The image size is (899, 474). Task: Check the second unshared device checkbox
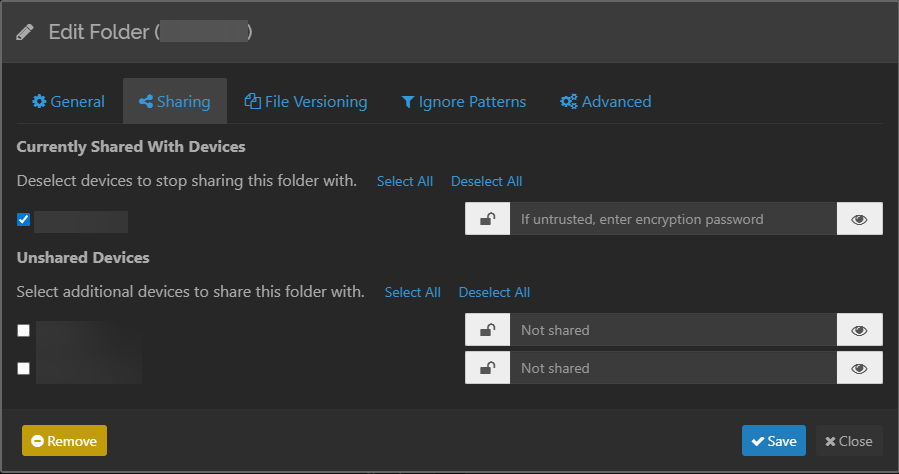(24, 368)
